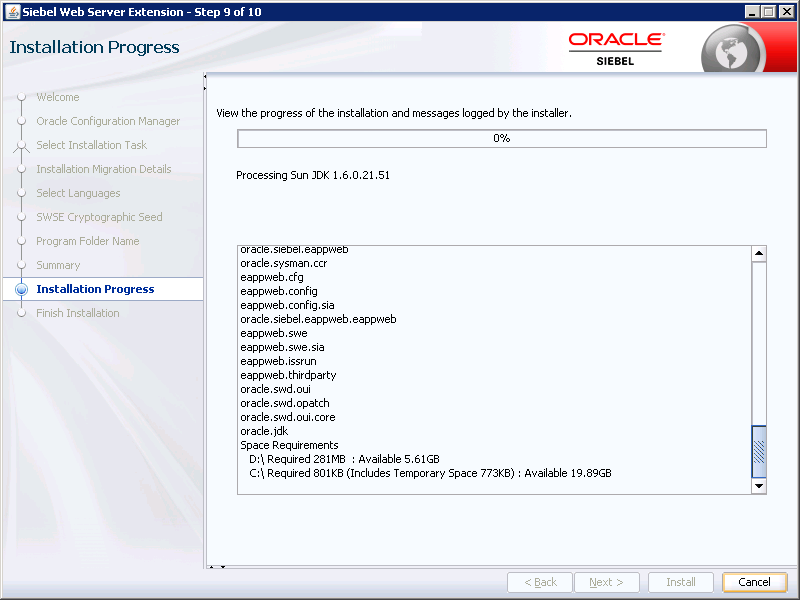Viewport: 800px width, 600px height.
Task: Click the 'View the progress of the installation' description
Action: point(394,113)
